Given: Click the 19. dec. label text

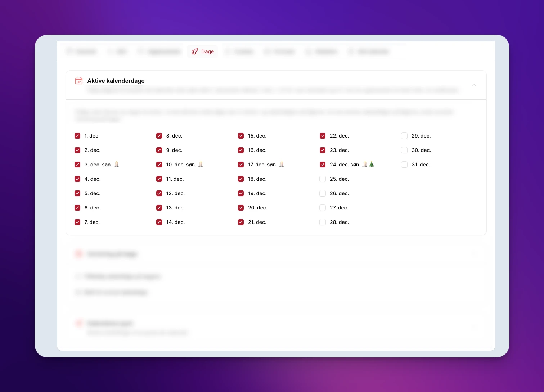Looking at the screenshot, I should click(x=257, y=193).
